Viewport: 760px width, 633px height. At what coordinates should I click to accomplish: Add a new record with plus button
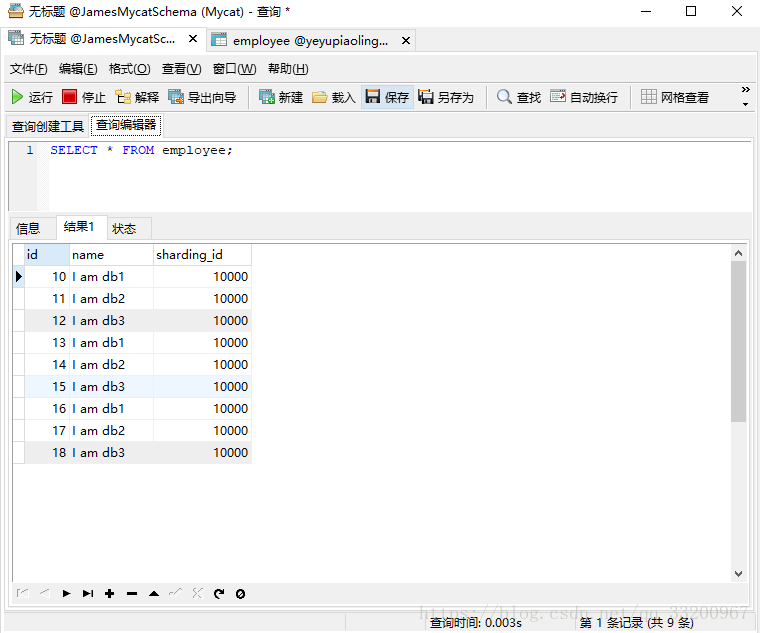110,593
